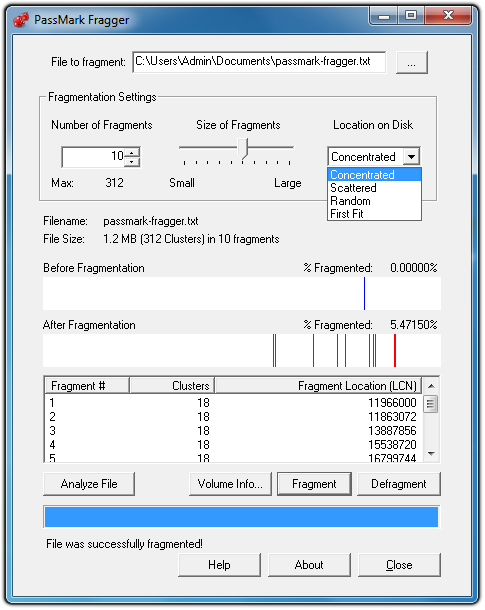Image resolution: width=485 pixels, height=610 pixels.
Task: Select fragment row with LCN 13887856
Action: point(233,431)
